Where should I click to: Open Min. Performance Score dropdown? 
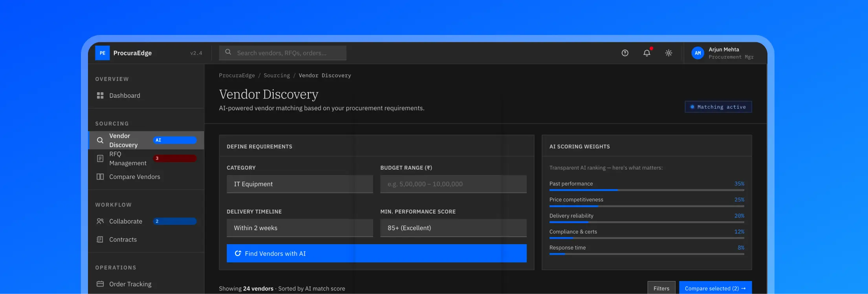453,228
